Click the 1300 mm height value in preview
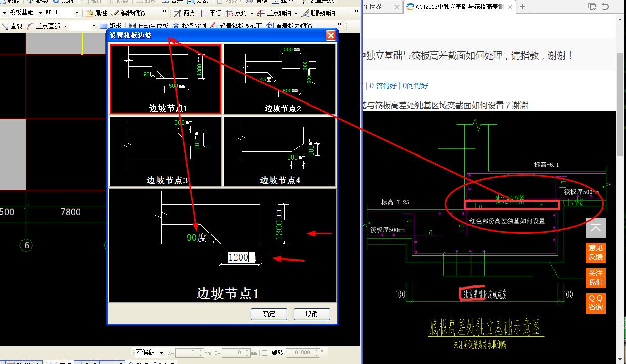626x364 pixels. click(279, 225)
